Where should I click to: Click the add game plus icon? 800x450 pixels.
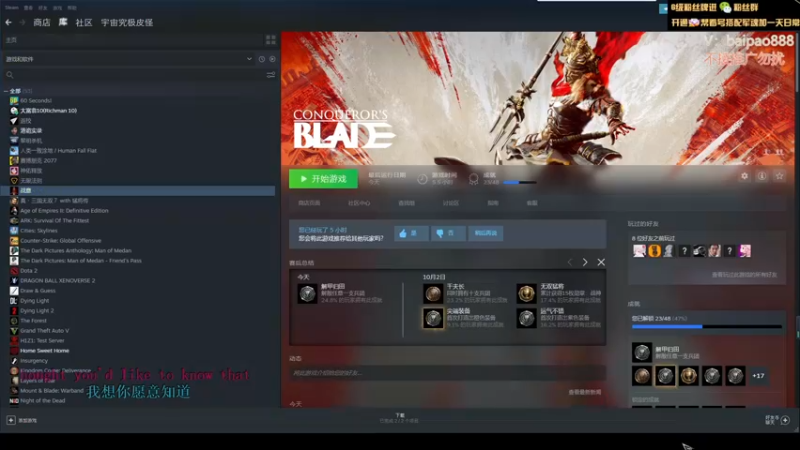(11, 420)
